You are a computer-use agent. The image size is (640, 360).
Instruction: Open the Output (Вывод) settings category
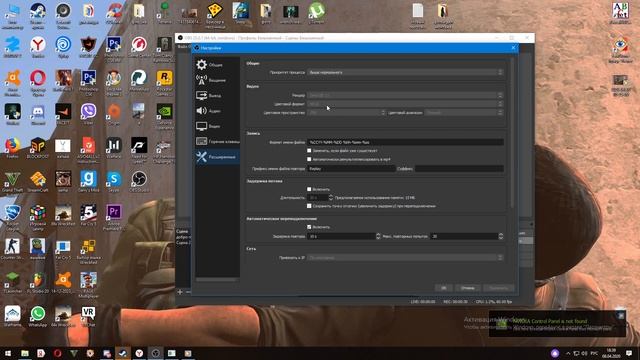click(x=217, y=96)
